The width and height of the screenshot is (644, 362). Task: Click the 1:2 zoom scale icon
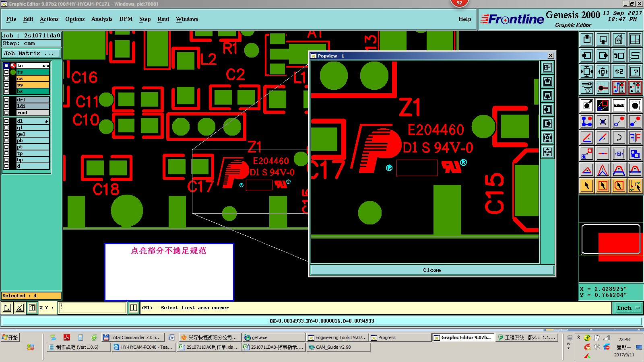pos(619,72)
